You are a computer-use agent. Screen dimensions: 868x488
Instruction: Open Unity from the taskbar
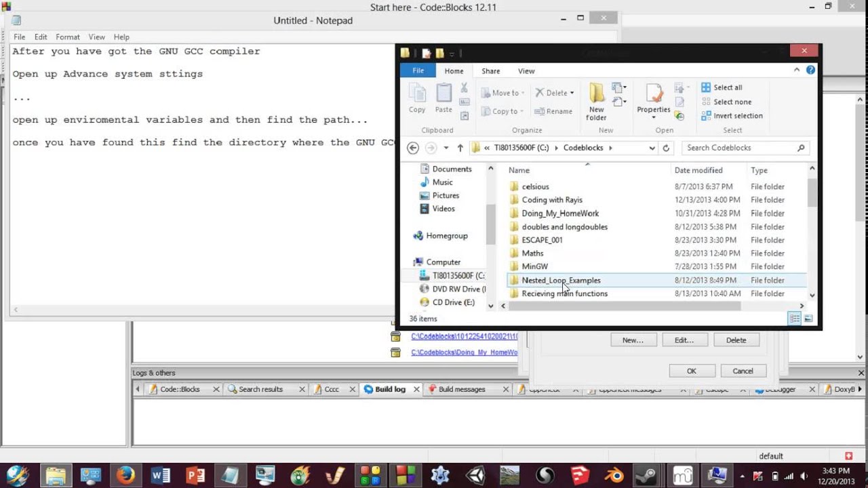click(x=475, y=475)
